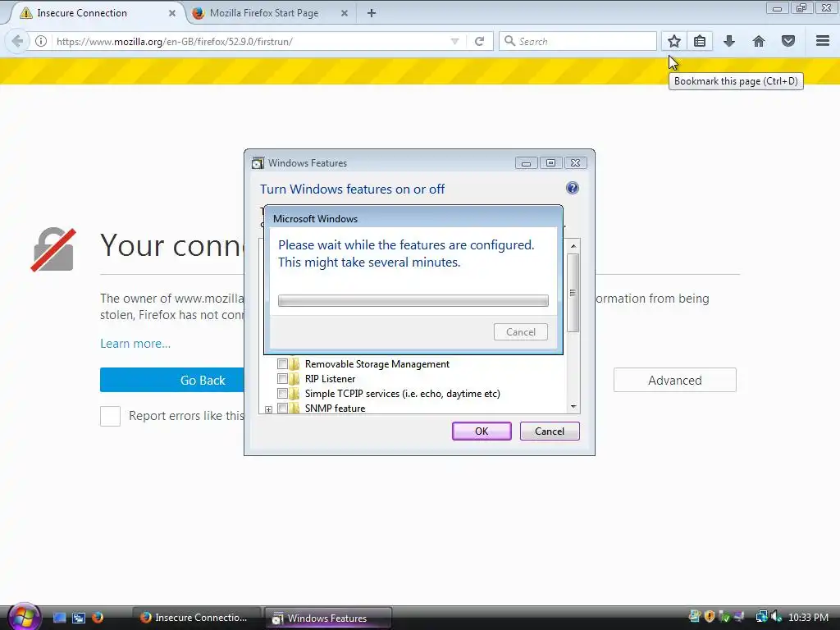Viewport: 840px width, 630px height.
Task: Reload the current page
Action: [479, 41]
